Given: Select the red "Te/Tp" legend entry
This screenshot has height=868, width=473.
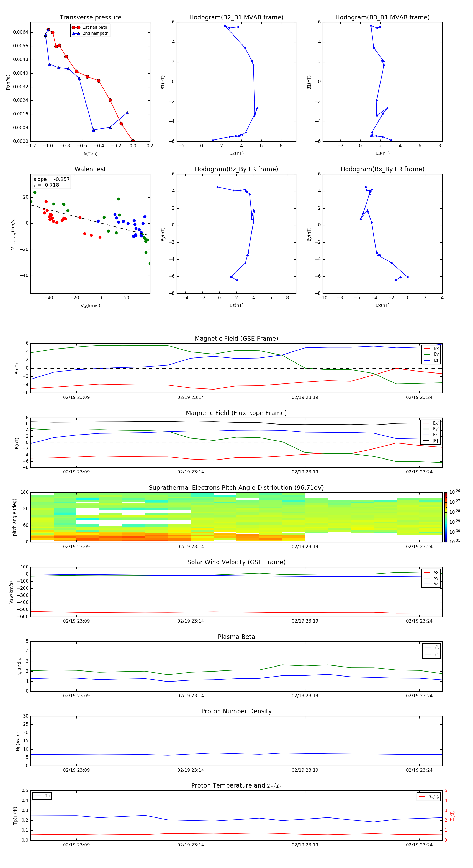Looking at the screenshot, I should point(429,796).
